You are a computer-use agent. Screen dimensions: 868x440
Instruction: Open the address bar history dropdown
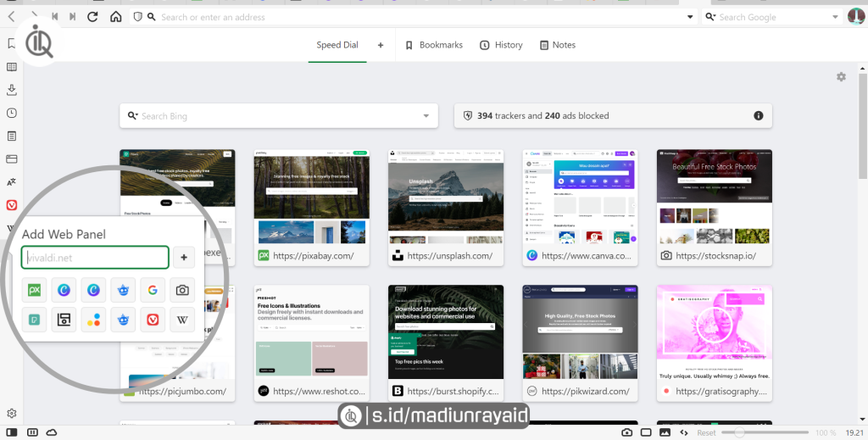[689, 17]
